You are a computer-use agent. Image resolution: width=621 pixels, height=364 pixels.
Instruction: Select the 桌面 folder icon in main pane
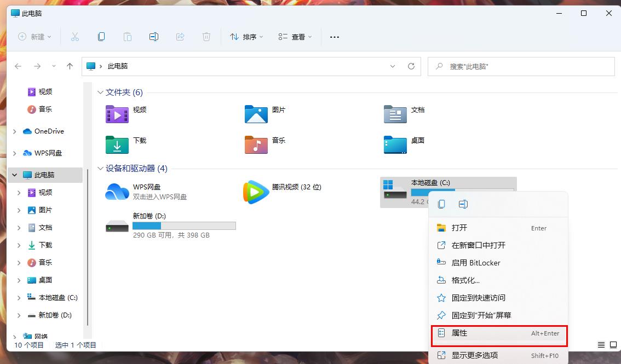point(395,145)
